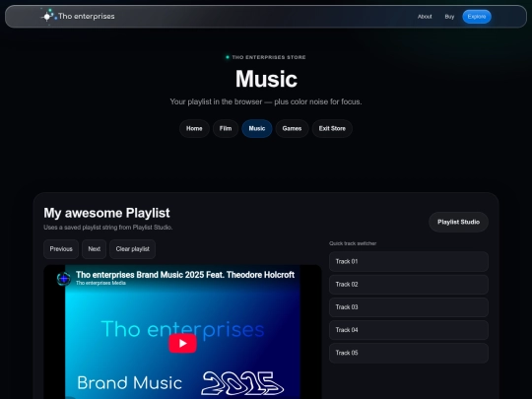This screenshot has width=532, height=399.
Task: Click the tagline about color noise for focus
Action: (x=266, y=101)
